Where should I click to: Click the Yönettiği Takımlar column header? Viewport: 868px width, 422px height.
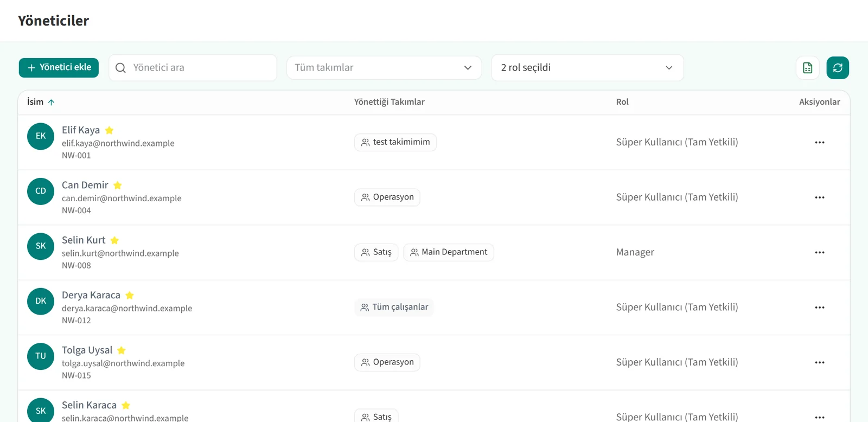pyautogui.click(x=390, y=102)
